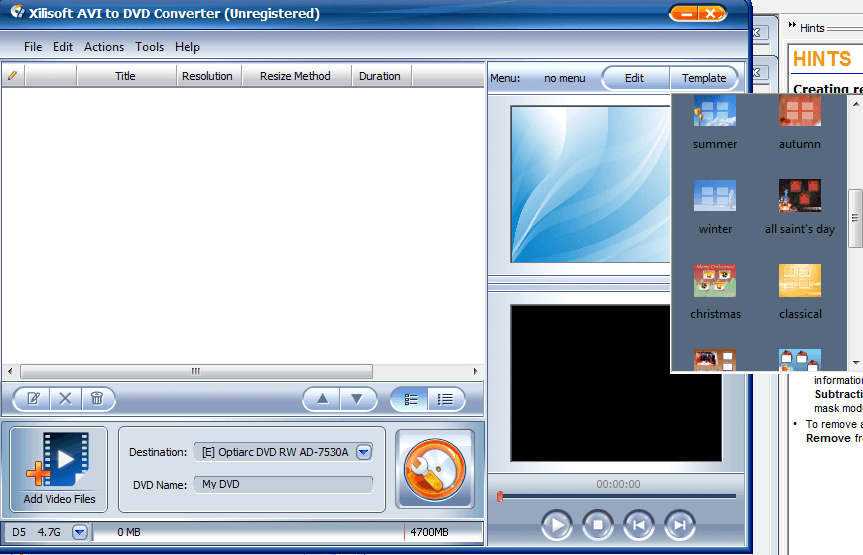The image size is (863, 555).
Task: Switch to thumbnail list view icon
Action: (x=411, y=399)
